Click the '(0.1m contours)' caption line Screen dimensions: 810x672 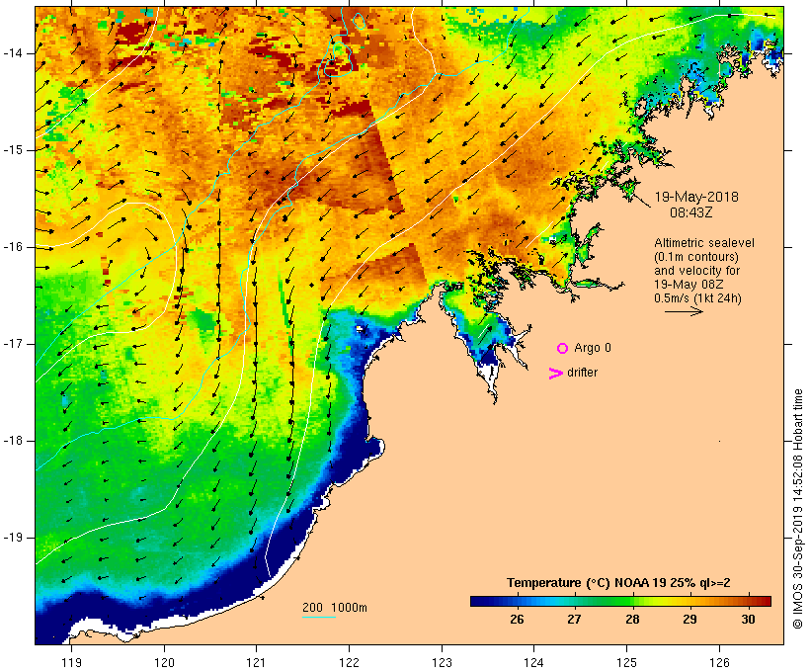tap(696, 257)
